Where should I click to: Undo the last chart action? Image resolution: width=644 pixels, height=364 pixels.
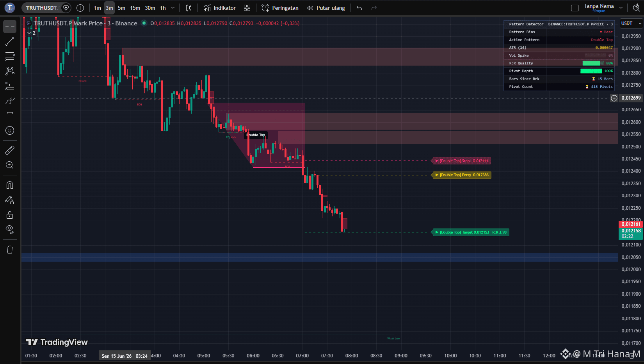[359, 8]
